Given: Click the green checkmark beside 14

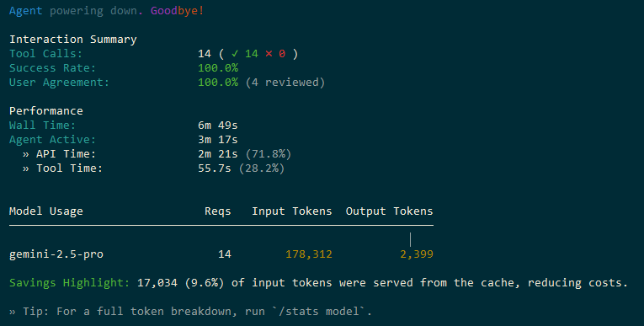Looking at the screenshot, I should coord(235,54).
